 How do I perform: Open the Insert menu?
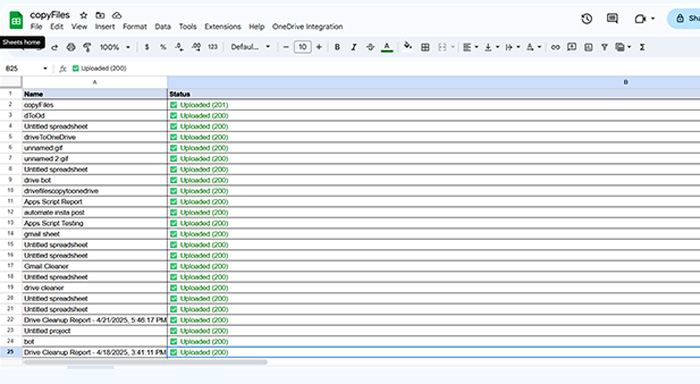(x=105, y=27)
